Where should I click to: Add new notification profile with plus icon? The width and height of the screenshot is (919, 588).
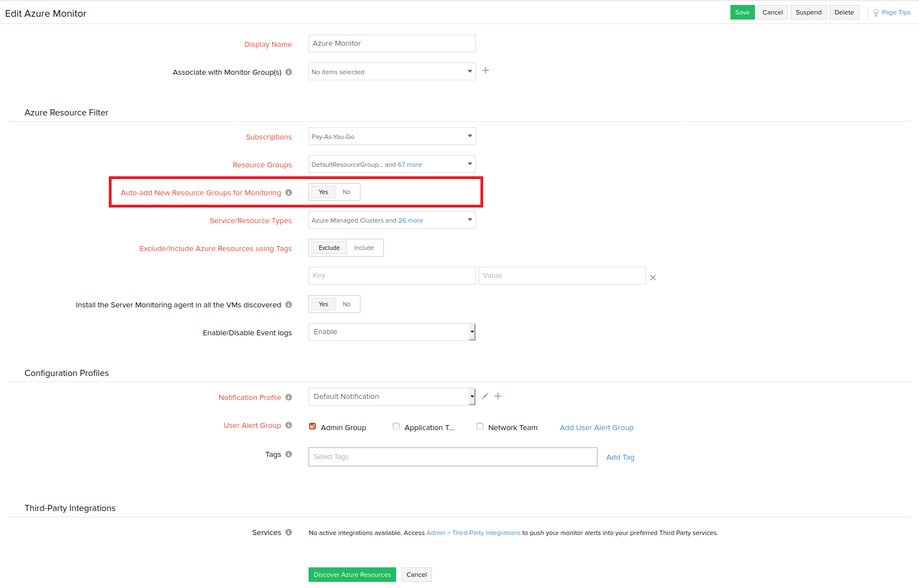click(498, 396)
